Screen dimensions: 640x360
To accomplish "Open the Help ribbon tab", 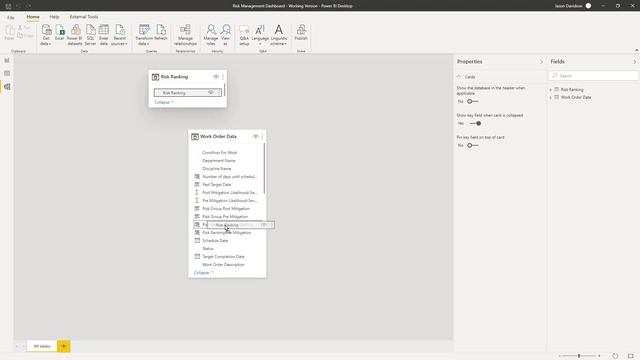I will [54, 17].
